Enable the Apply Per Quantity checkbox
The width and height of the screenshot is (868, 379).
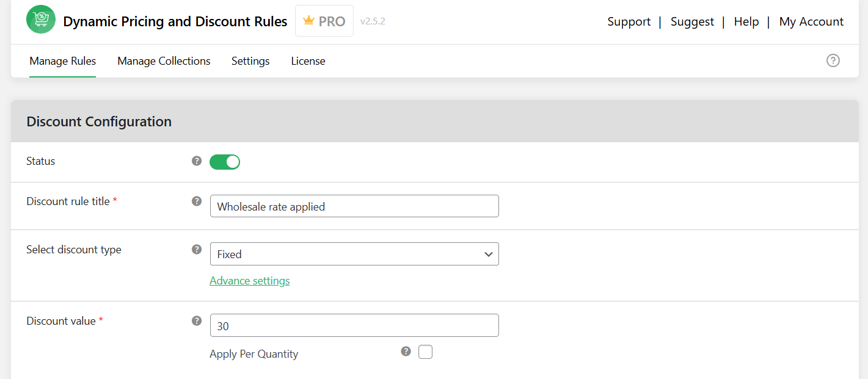point(425,352)
